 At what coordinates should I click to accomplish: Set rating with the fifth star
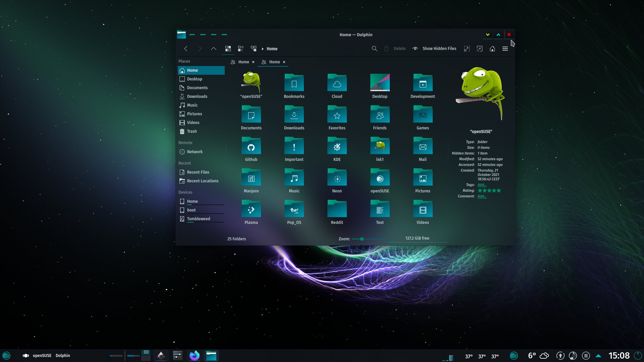[499, 191]
